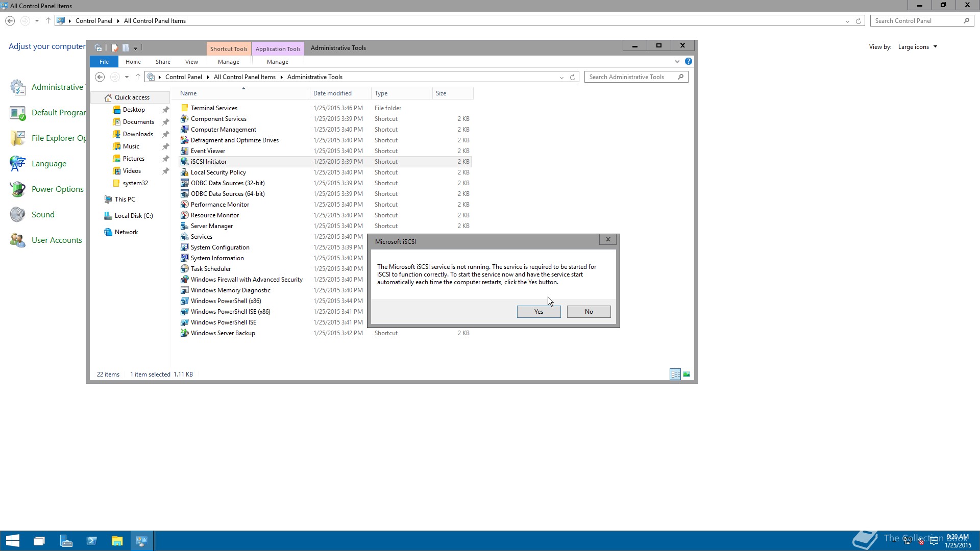
Task: Click the Windows Server Backup icon
Action: (185, 333)
